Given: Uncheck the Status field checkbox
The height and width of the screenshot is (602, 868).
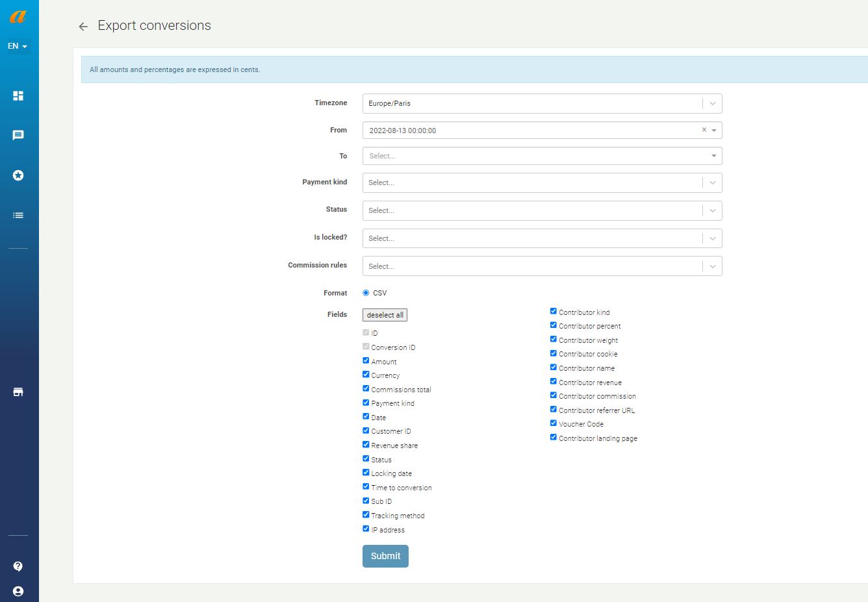Looking at the screenshot, I should tap(366, 458).
